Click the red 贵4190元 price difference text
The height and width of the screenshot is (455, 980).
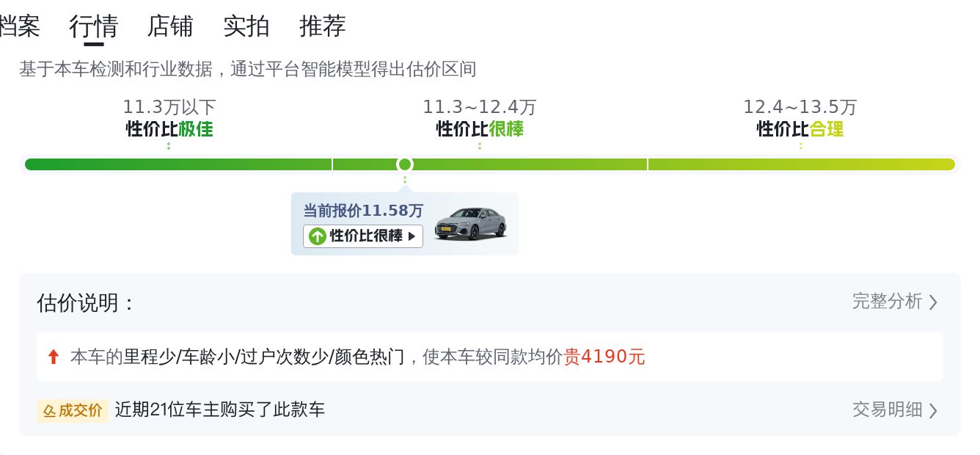coord(606,357)
